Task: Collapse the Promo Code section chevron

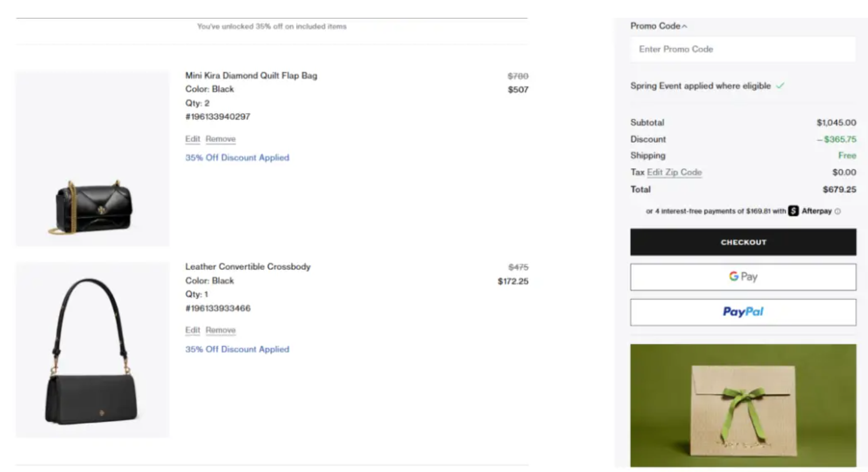Action: [684, 26]
